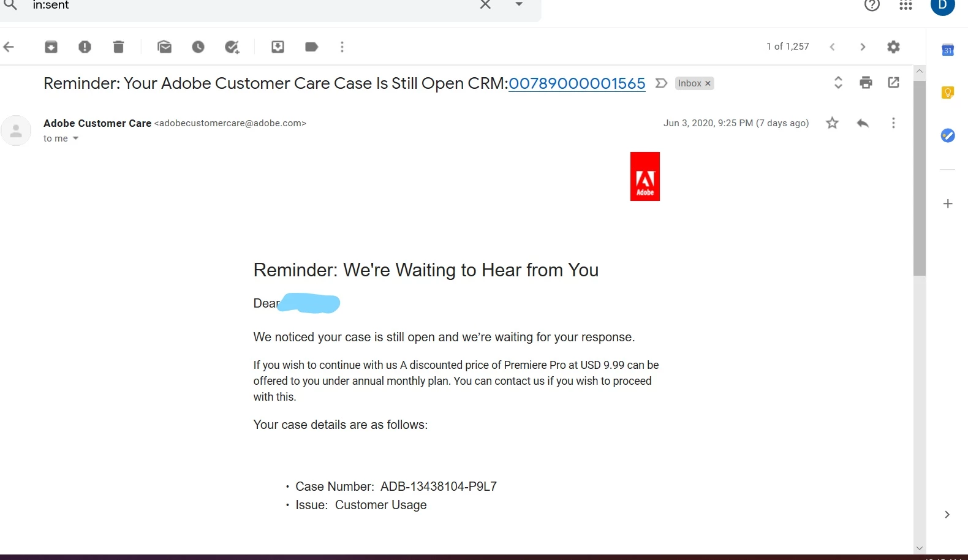Report this email as spam
968x560 pixels.
tap(85, 47)
